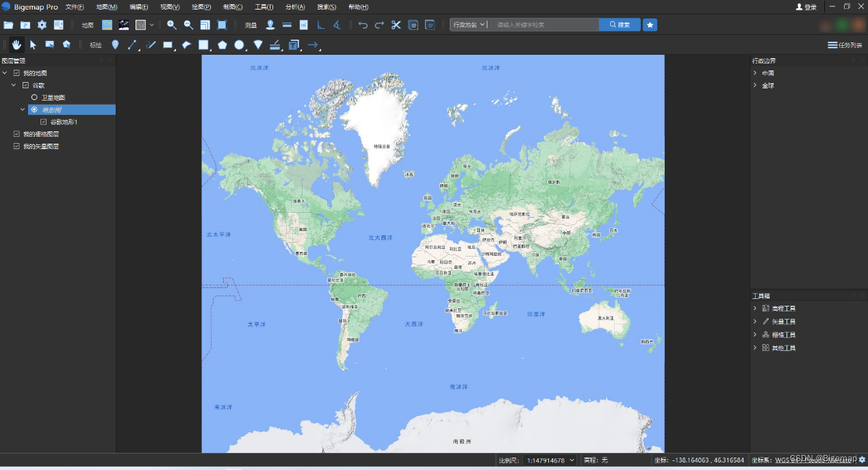Open the 地图(M) menu
Viewport: 868px width, 470px height.
107,7
